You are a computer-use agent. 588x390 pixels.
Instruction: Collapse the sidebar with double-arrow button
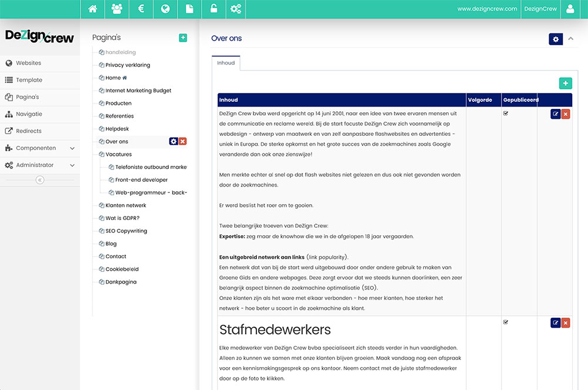coord(40,180)
